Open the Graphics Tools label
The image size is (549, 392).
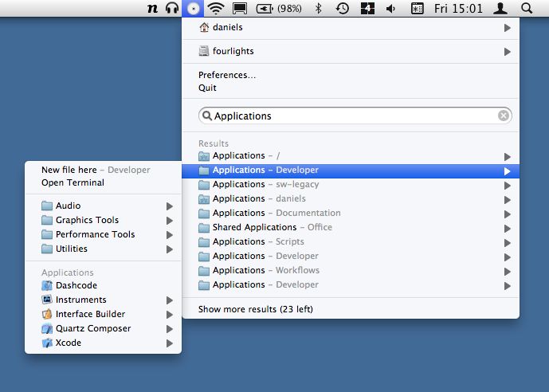(87, 220)
